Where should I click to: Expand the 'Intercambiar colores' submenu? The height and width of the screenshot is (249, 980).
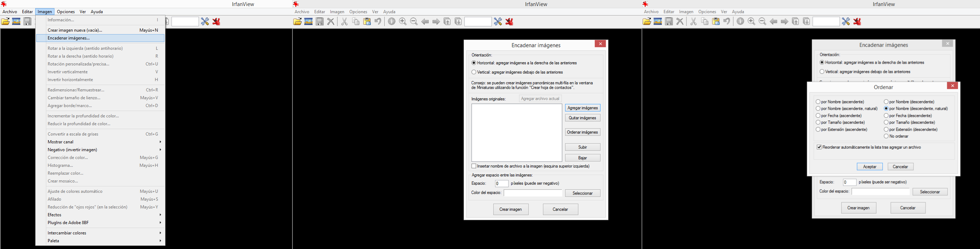[100, 233]
